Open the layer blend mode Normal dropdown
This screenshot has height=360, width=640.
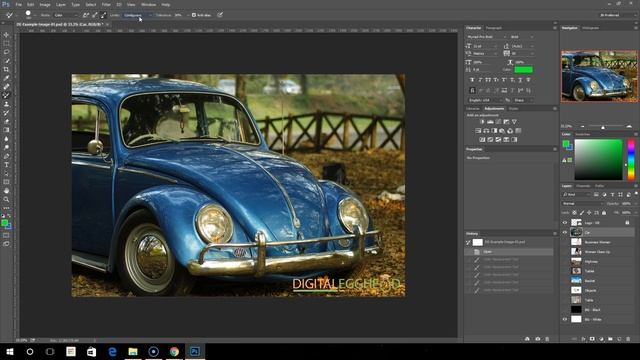582,203
